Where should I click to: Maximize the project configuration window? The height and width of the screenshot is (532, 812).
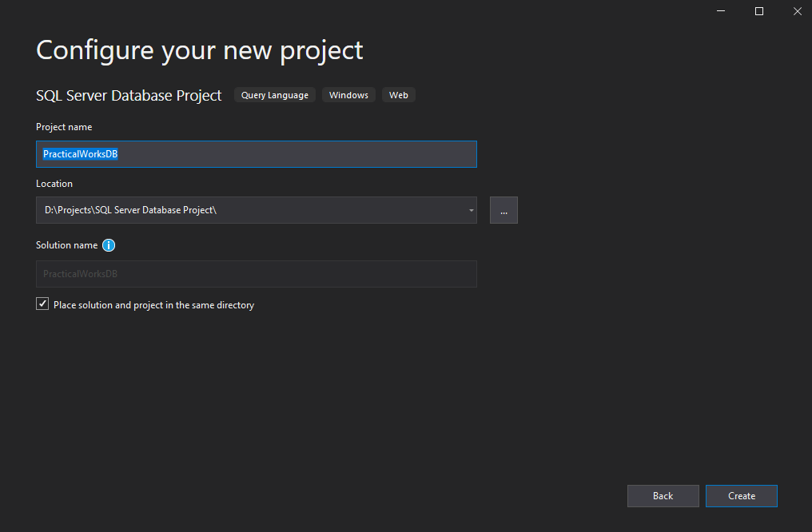coord(759,11)
